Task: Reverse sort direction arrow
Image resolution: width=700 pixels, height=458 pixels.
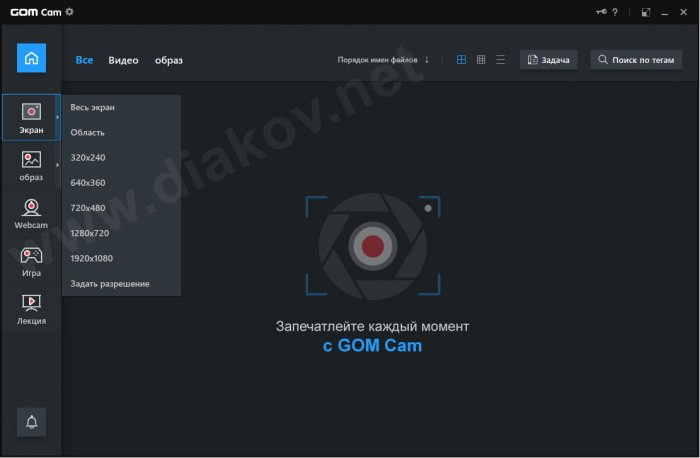Action: coord(427,59)
